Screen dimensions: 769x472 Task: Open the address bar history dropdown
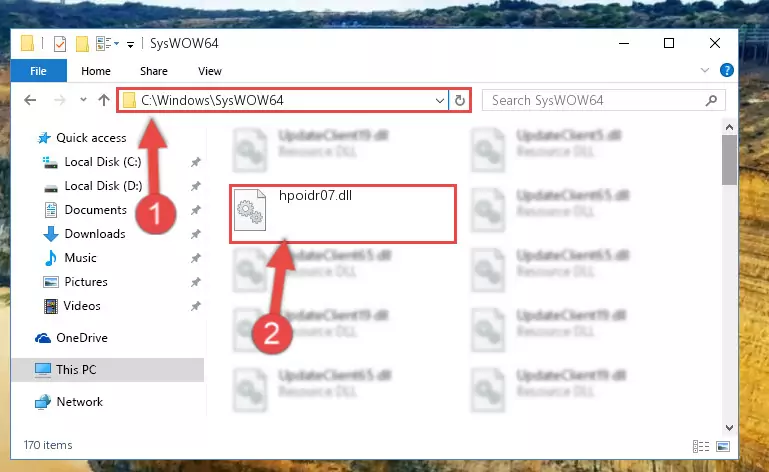pyautogui.click(x=439, y=101)
